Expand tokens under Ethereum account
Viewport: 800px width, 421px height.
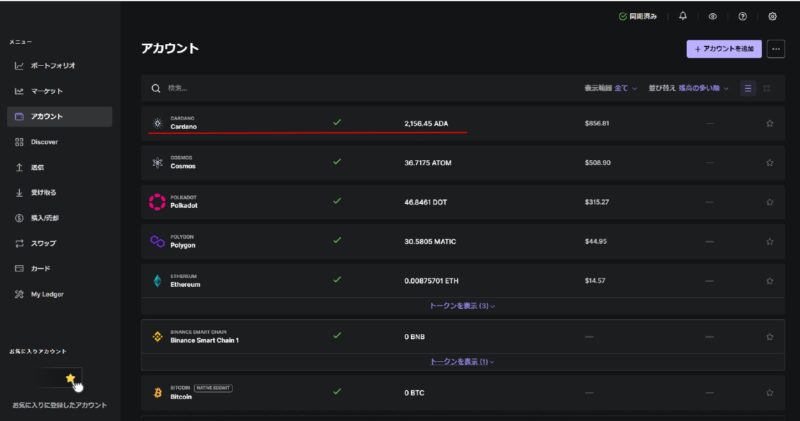pos(462,305)
